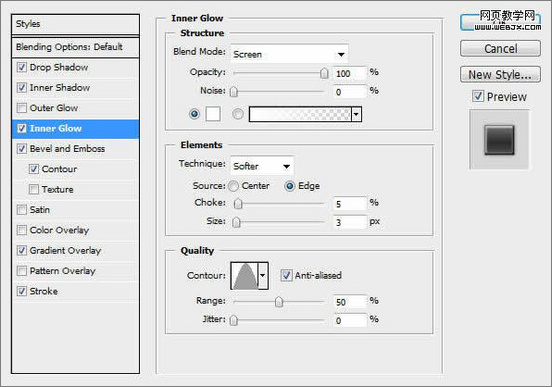Image resolution: width=552 pixels, height=387 pixels.
Task: Open the Blend Mode dropdown
Action: pos(289,54)
